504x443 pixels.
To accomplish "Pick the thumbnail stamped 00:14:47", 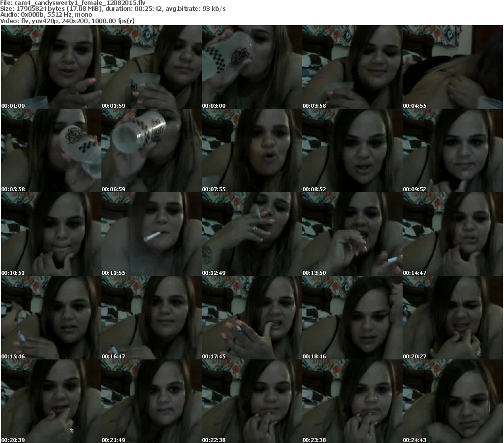I will pyautogui.click(x=453, y=234).
